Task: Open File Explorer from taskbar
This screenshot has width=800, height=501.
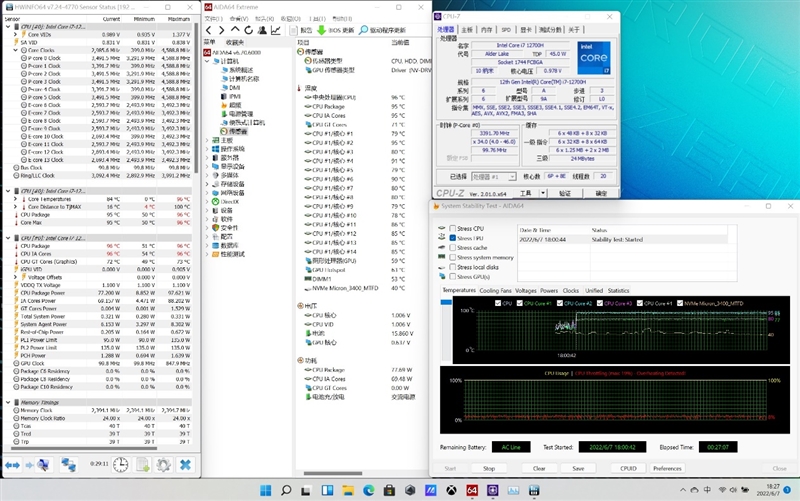Action: (x=348, y=490)
